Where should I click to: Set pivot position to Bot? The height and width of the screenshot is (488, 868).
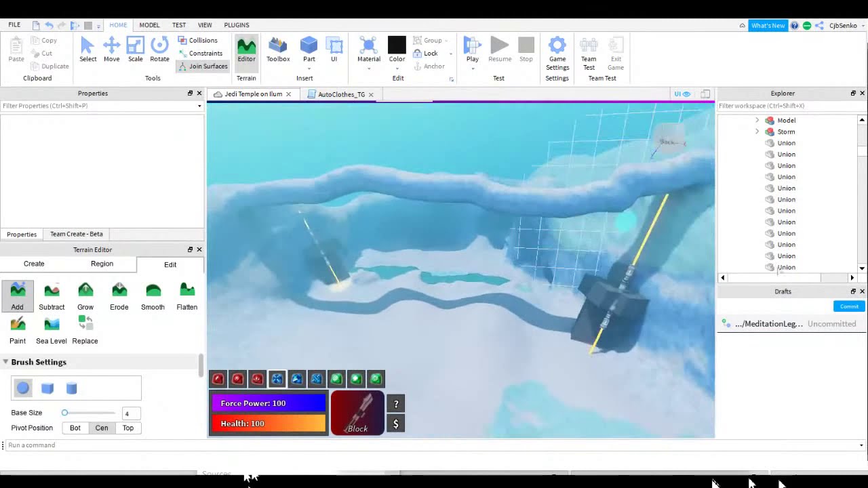75,428
